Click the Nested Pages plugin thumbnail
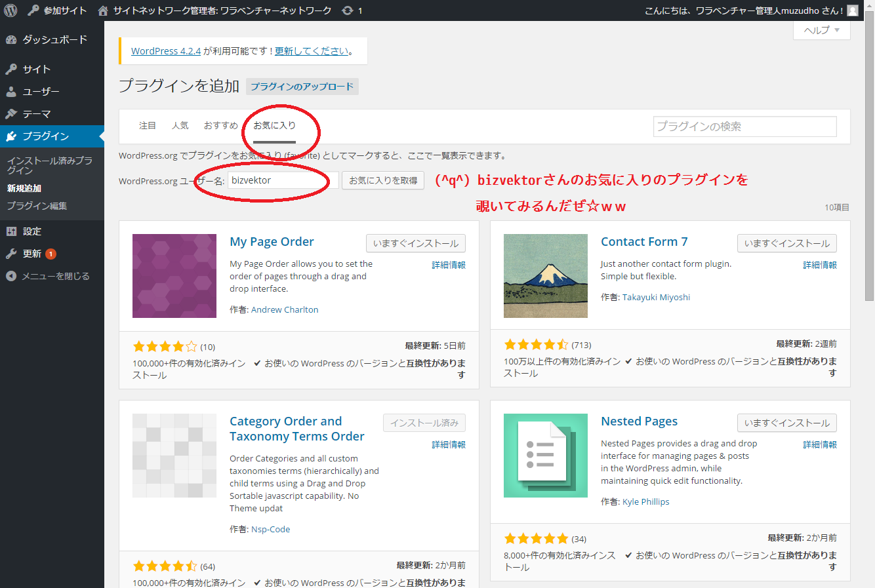 pos(546,456)
